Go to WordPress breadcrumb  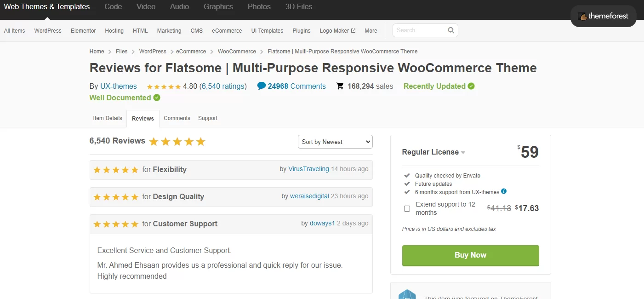pos(153,52)
